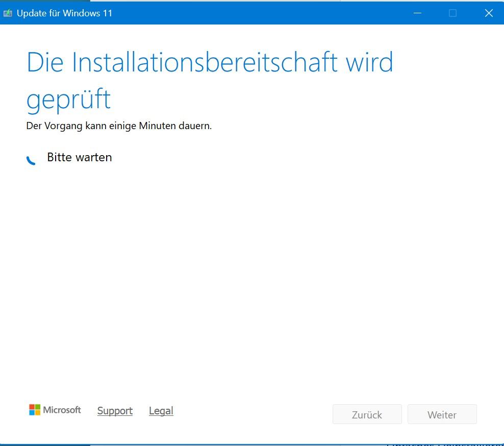Image resolution: width=504 pixels, height=446 pixels.
Task: Open the Legal link
Action: tap(161, 411)
